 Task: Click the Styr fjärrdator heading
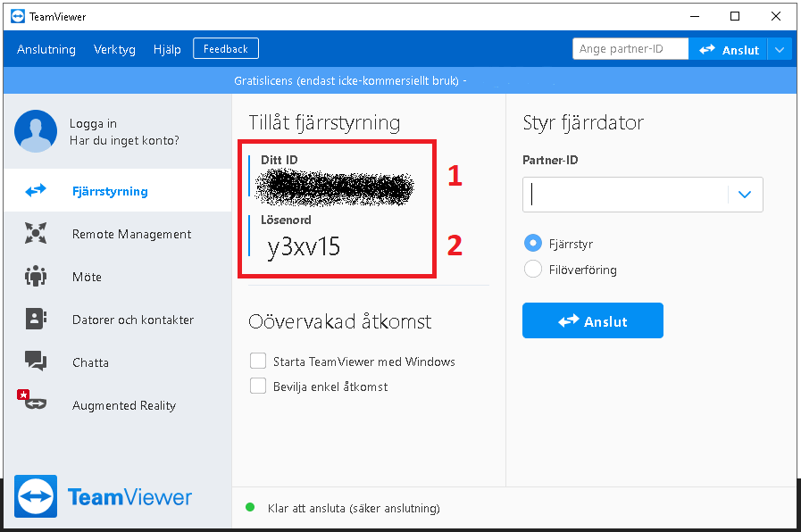click(x=583, y=122)
